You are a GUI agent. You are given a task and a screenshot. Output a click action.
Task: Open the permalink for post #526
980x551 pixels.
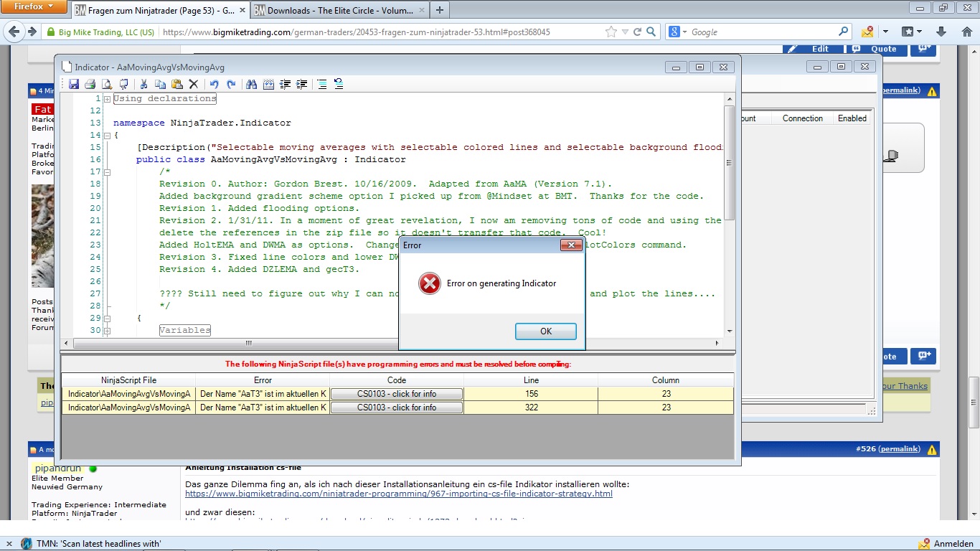click(x=899, y=449)
